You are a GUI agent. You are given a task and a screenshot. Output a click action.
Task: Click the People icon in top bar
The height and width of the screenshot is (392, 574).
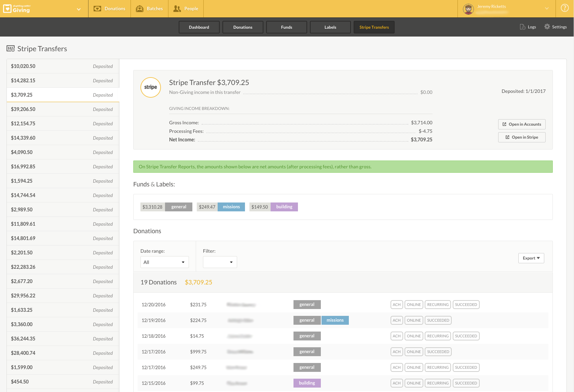pos(177,9)
